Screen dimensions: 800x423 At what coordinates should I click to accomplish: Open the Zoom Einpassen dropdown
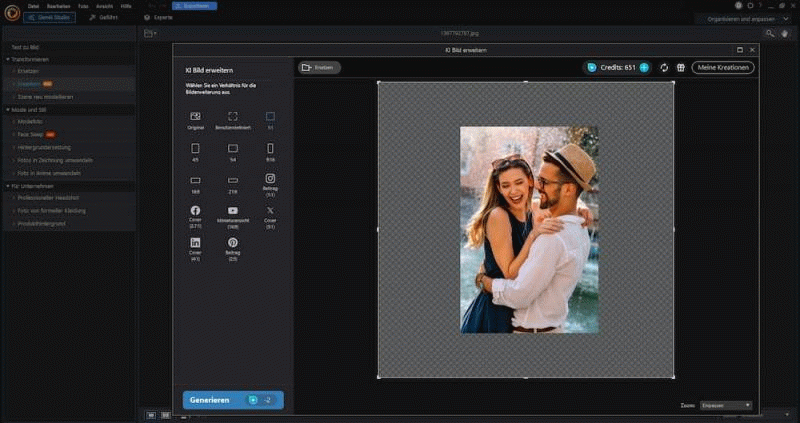pos(727,406)
